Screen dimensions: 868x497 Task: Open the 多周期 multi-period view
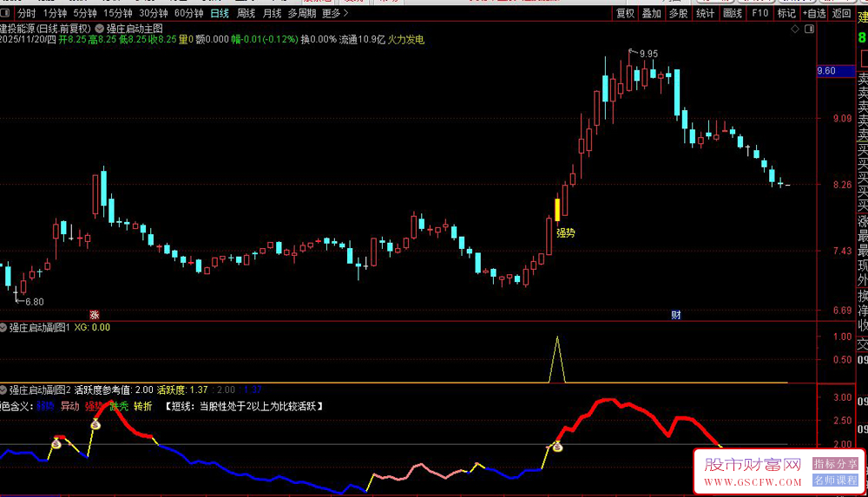point(302,13)
